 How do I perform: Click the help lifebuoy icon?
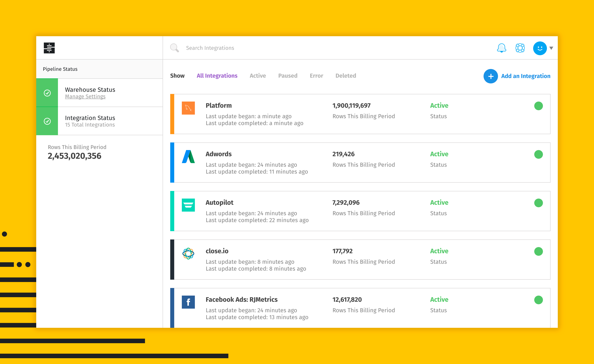pos(520,48)
